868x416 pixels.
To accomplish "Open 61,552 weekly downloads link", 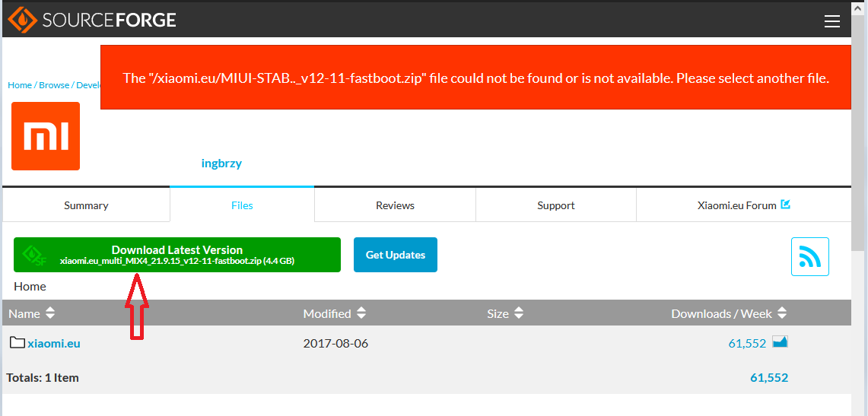I will coord(747,344).
